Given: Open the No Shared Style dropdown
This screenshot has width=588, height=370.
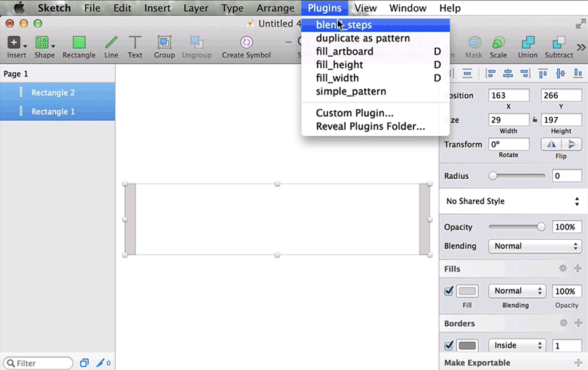Looking at the screenshot, I should [513, 201].
